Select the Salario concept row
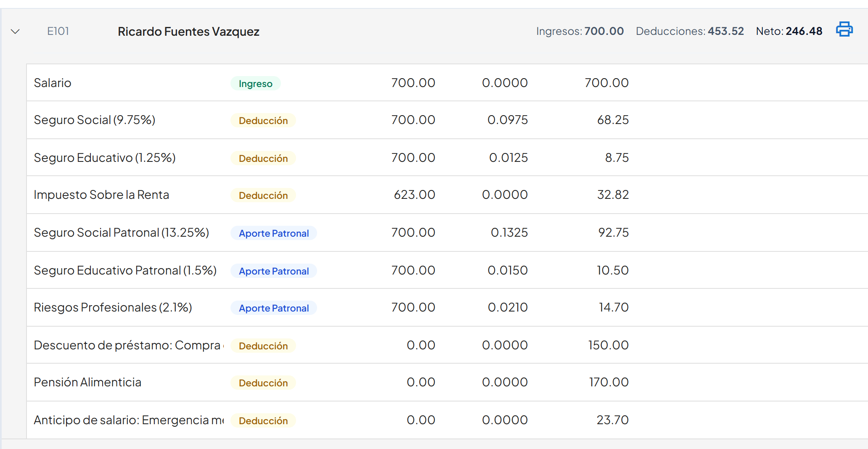This screenshot has height=449, width=868. [447, 83]
